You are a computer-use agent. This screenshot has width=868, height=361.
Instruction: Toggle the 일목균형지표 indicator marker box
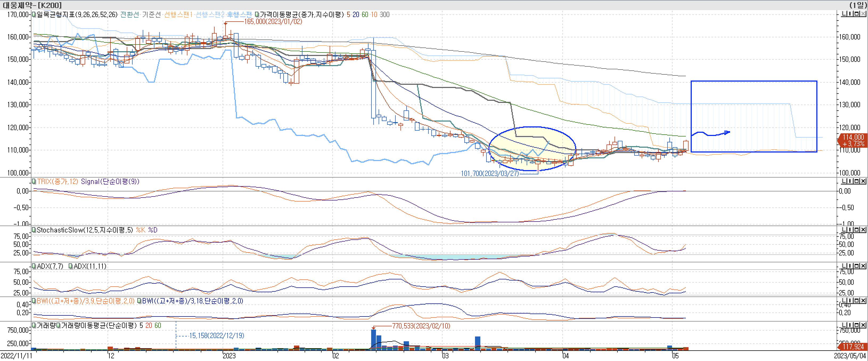click(34, 14)
